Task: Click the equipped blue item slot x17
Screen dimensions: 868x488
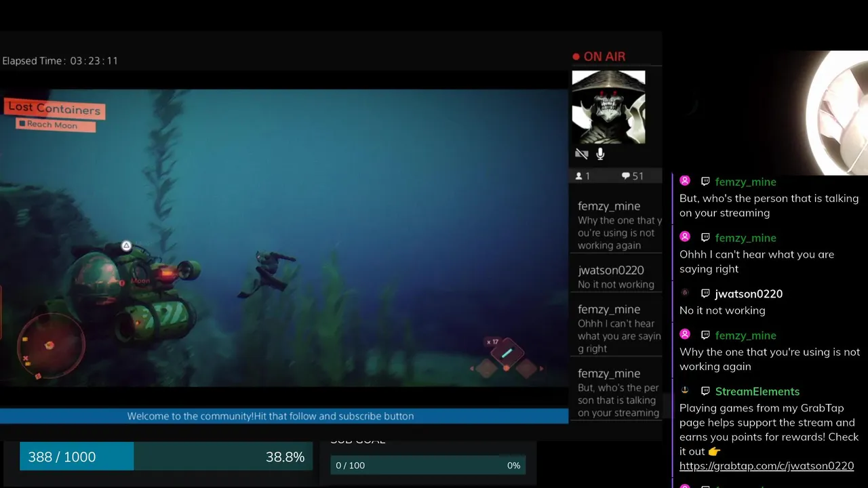Action: click(x=507, y=353)
